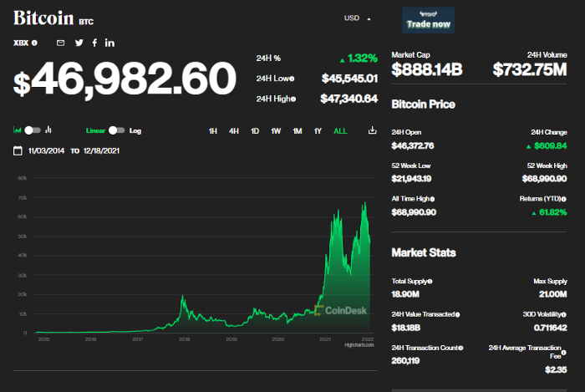Click 24H Volume value $732.75M
This screenshot has width=585, height=392.
click(530, 69)
